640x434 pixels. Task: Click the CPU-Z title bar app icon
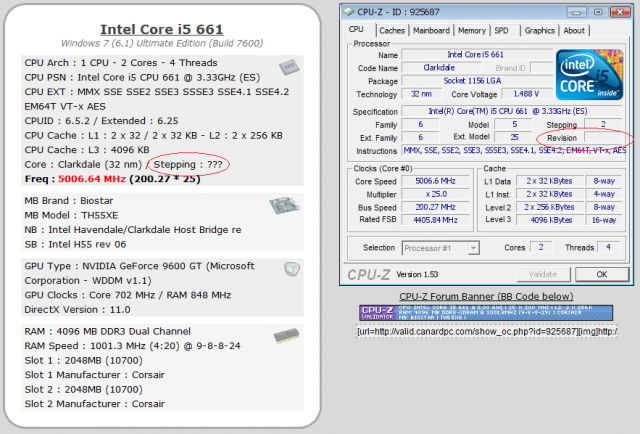pyautogui.click(x=349, y=12)
